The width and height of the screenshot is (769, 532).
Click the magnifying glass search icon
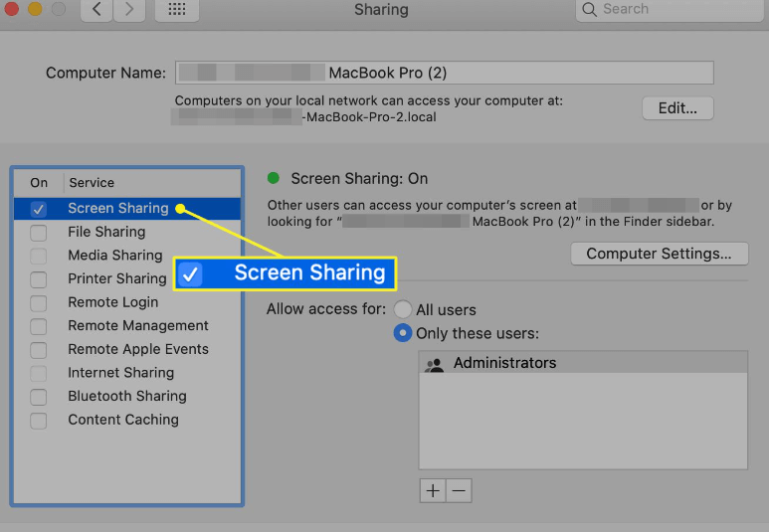point(589,9)
